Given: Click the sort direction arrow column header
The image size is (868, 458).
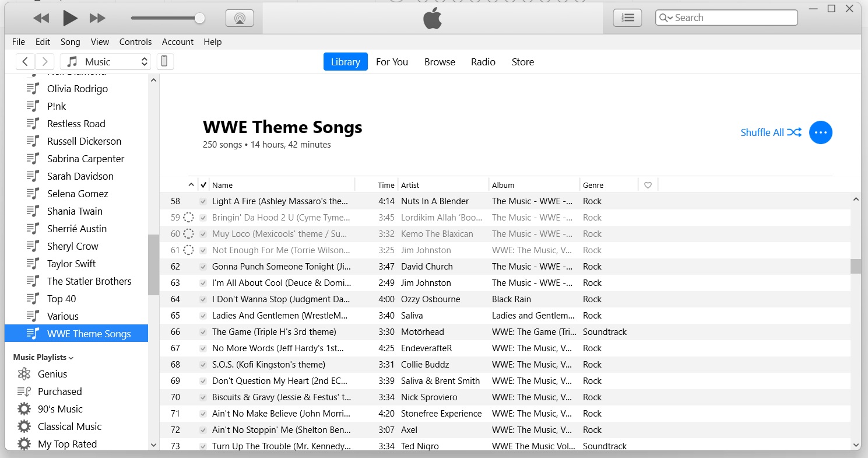Looking at the screenshot, I should pos(191,185).
